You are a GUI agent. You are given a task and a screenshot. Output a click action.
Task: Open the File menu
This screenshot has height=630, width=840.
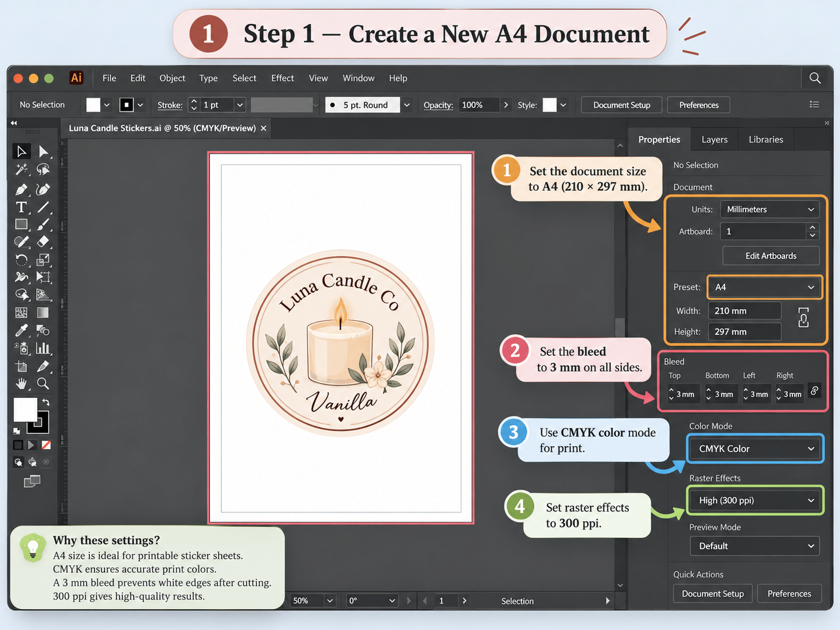pos(109,78)
